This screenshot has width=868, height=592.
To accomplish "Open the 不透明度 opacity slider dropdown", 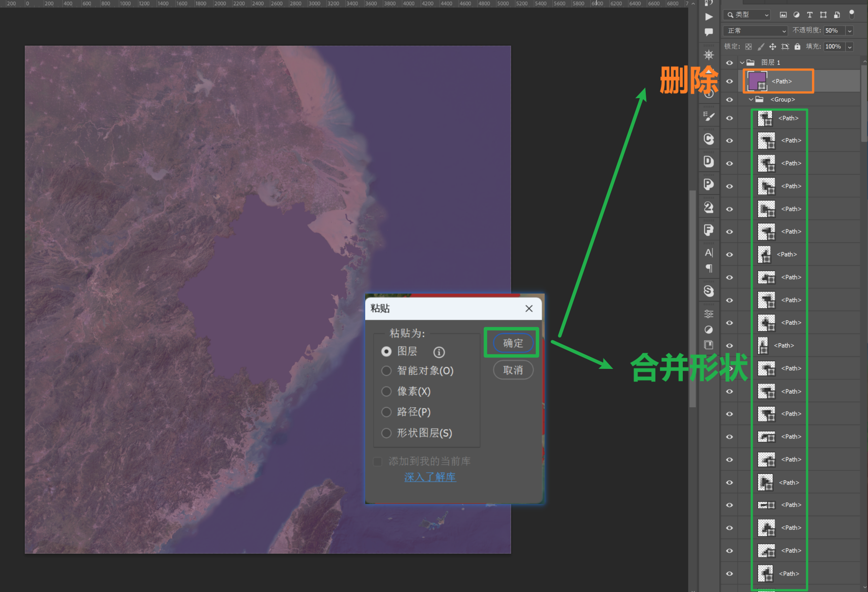I will pyautogui.click(x=850, y=31).
